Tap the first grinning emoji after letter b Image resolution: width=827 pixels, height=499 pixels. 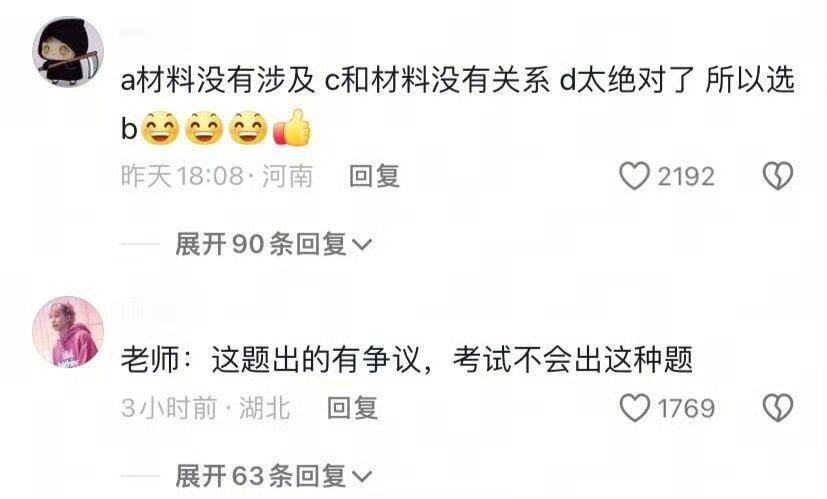[160, 128]
